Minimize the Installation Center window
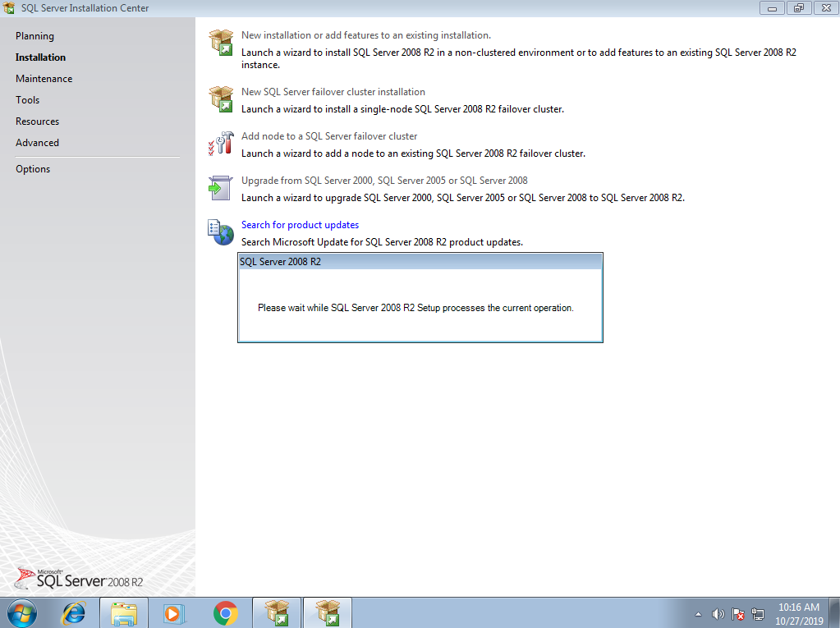 tap(772, 8)
